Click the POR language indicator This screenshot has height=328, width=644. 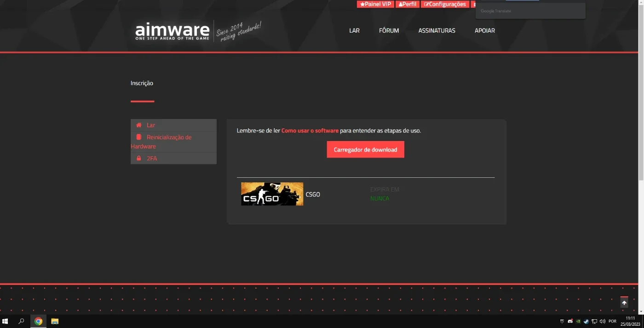[612, 321]
